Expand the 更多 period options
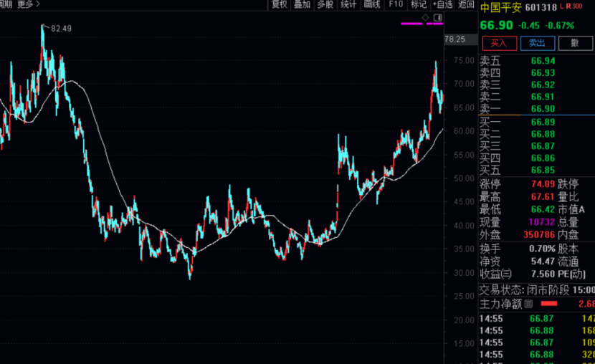The image size is (595, 364). click(x=28, y=4)
